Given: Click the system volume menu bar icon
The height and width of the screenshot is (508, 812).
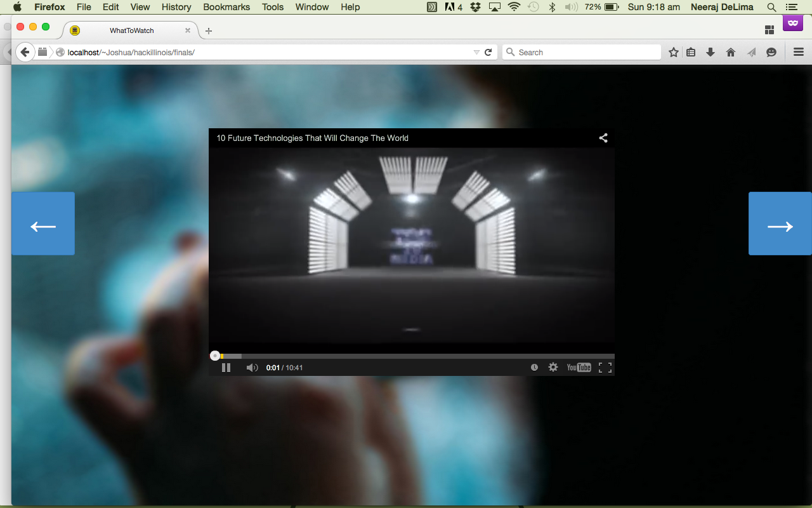Looking at the screenshot, I should pos(571,7).
